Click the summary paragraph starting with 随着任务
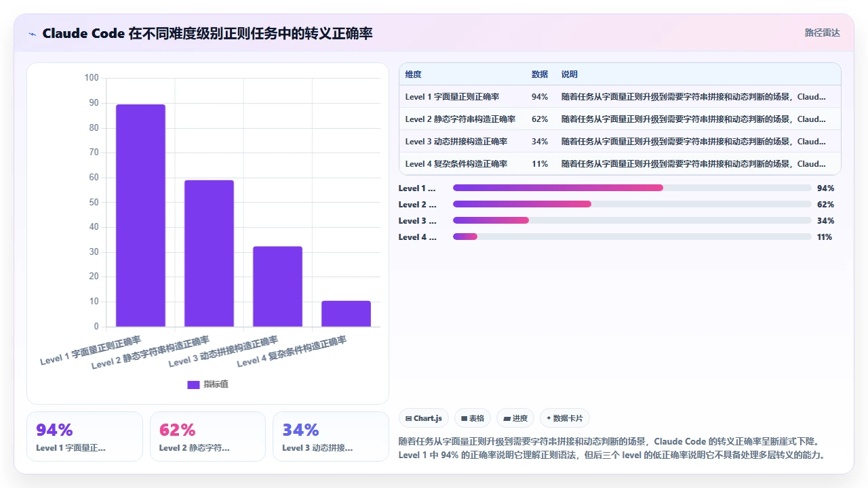This screenshot has height=488, width=868. 613,448
